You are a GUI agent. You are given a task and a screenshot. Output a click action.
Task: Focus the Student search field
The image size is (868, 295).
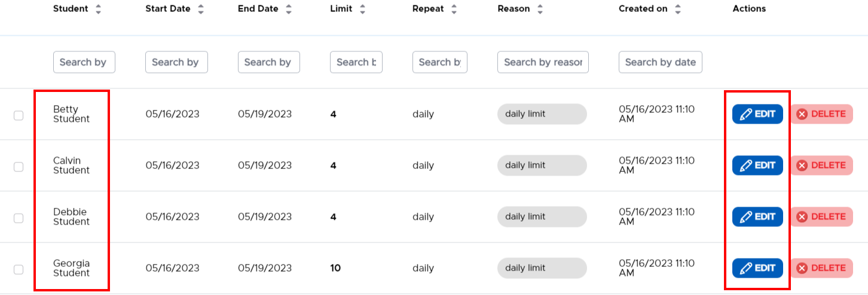point(84,62)
